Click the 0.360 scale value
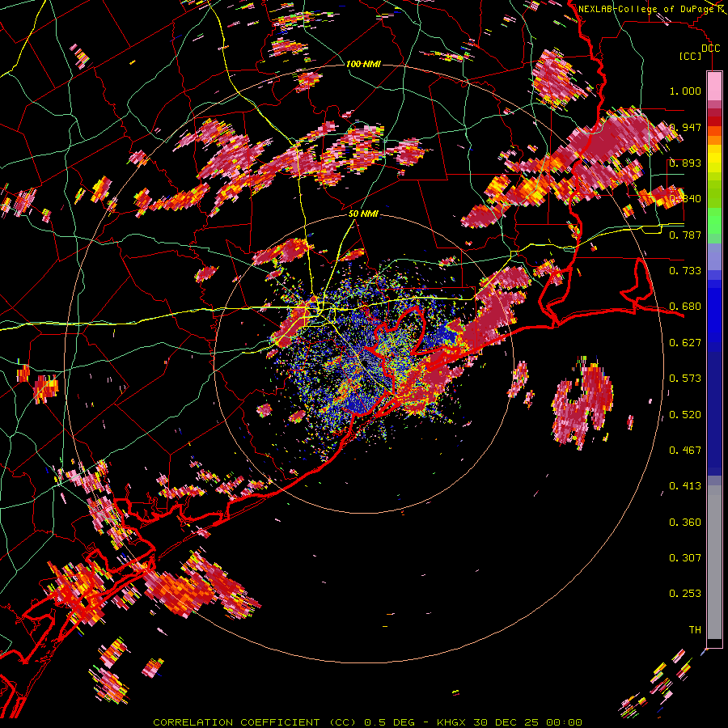 pos(685,523)
